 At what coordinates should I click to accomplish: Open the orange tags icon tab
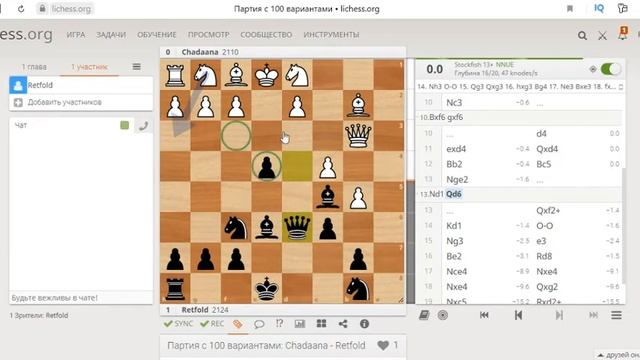[x=238, y=324]
